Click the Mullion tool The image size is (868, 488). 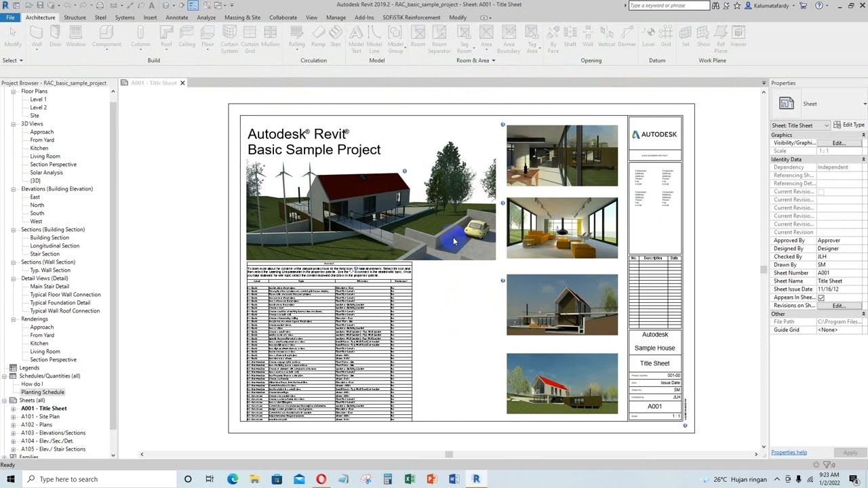(x=271, y=37)
